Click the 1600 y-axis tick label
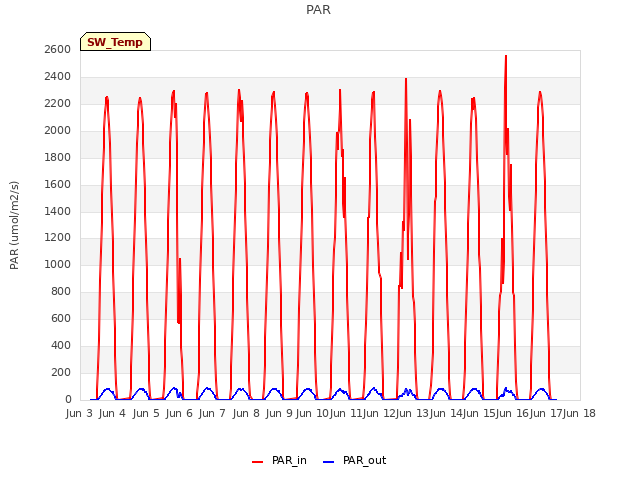The height and width of the screenshot is (480, 640). [58, 184]
